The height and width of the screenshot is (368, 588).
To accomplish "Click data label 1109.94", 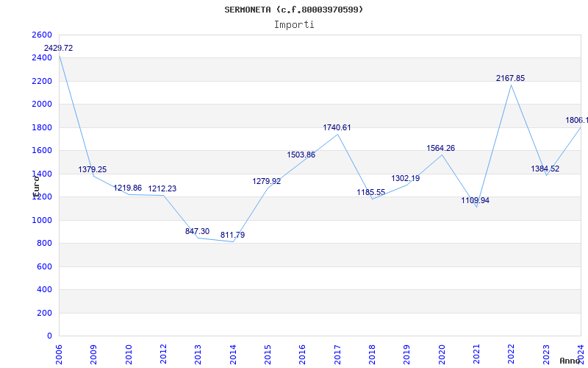I will (475, 200).
